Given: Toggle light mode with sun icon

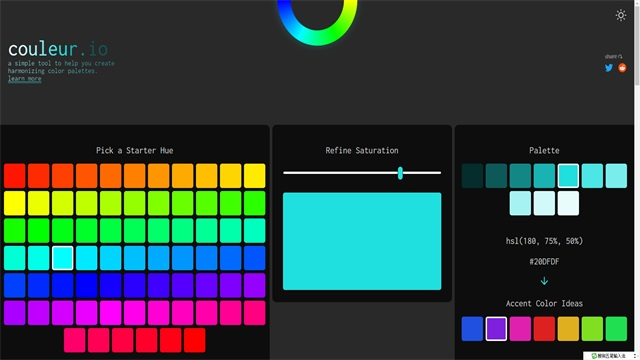Looking at the screenshot, I should click(621, 15).
